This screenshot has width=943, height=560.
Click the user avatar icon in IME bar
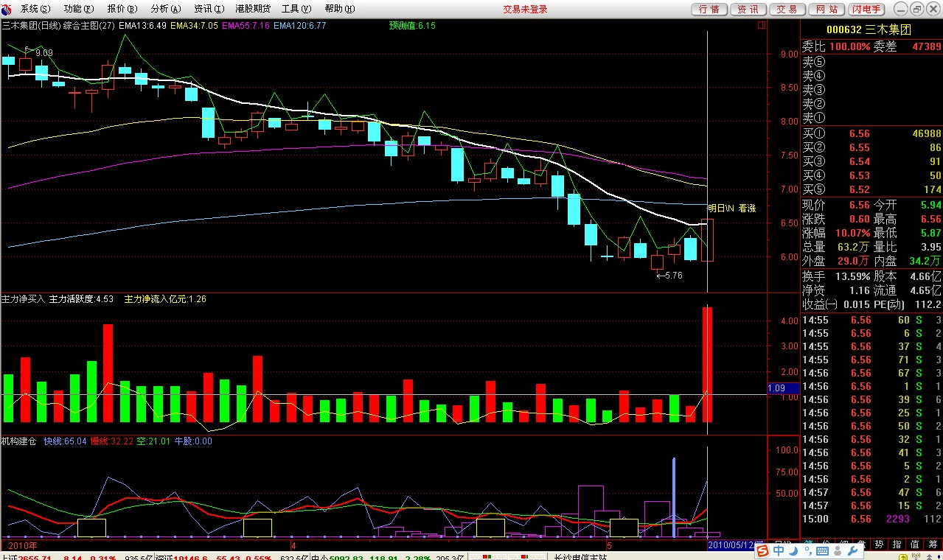(x=838, y=550)
